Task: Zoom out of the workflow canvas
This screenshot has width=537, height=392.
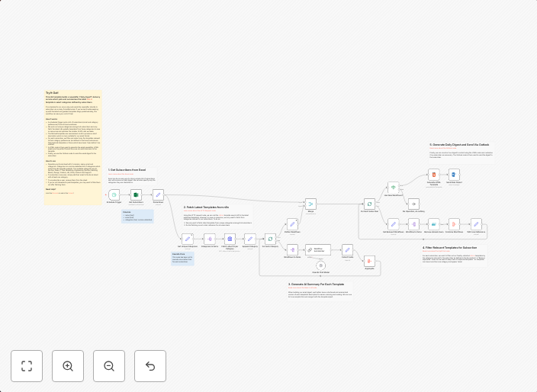Action: pos(109,366)
